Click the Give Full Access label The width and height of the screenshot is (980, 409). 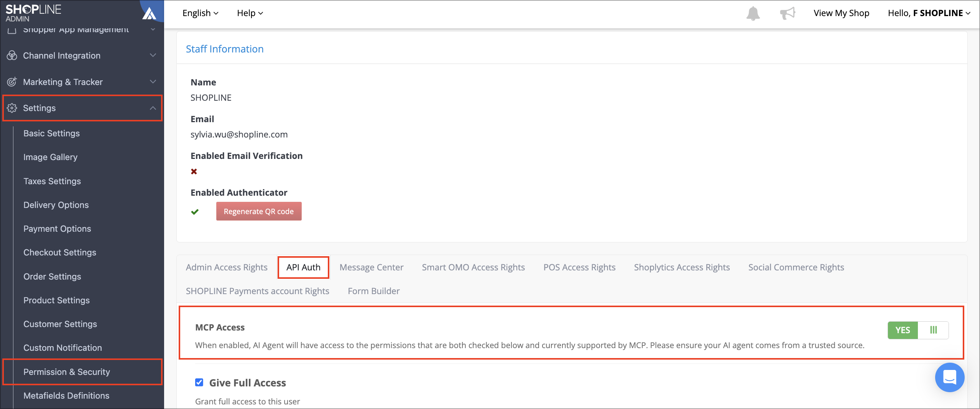click(247, 383)
